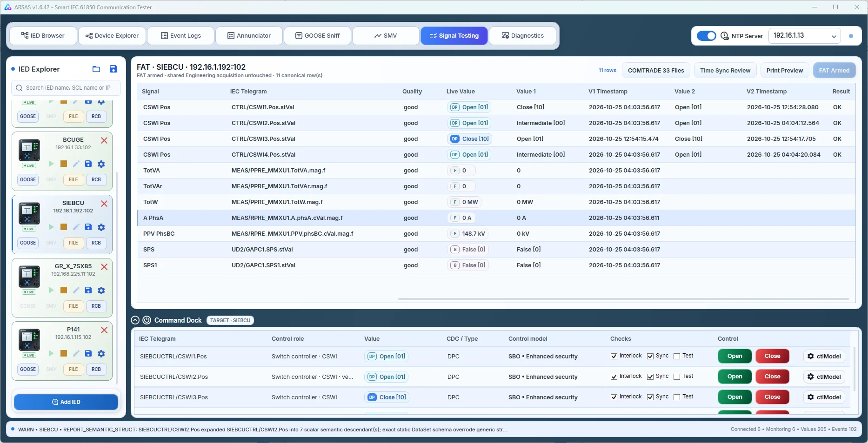
Task: Click COMTRADE 33 Files button
Action: pyautogui.click(x=656, y=71)
